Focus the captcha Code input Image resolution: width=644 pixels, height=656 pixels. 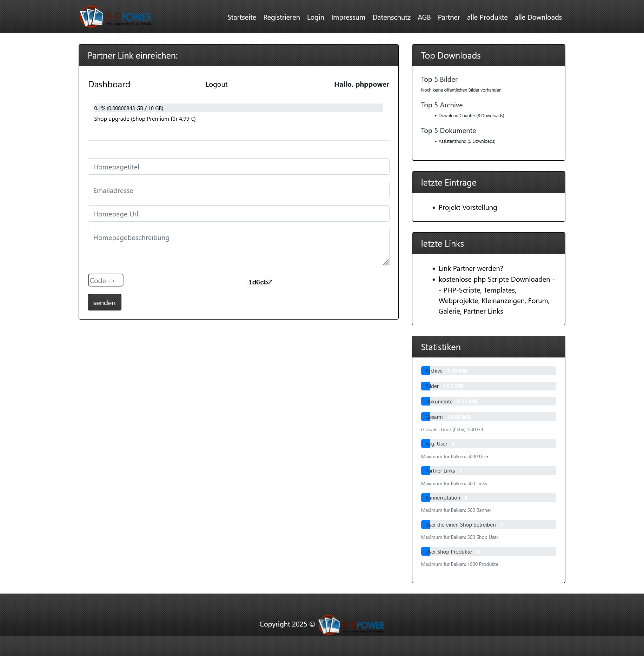click(x=105, y=280)
